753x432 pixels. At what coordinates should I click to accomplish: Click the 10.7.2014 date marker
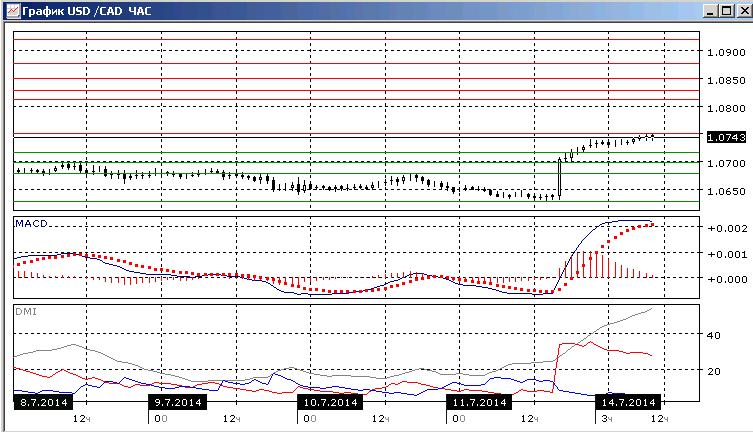pos(330,402)
